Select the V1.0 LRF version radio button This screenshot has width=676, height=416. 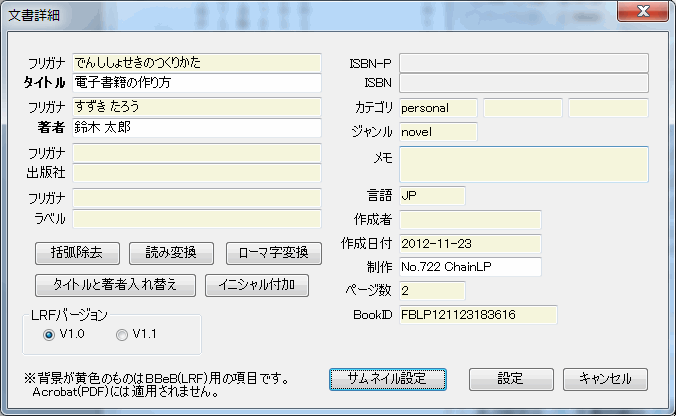pyautogui.click(x=48, y=335)
